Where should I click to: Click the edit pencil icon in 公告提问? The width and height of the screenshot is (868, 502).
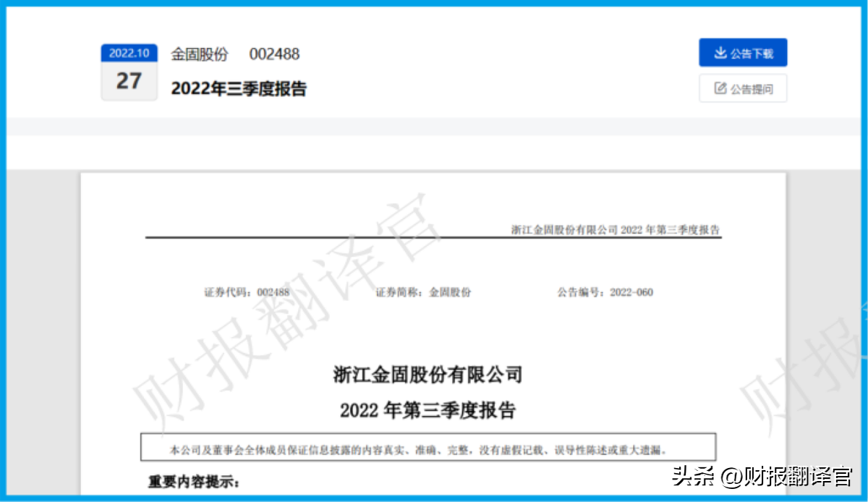tap(720, 88)
